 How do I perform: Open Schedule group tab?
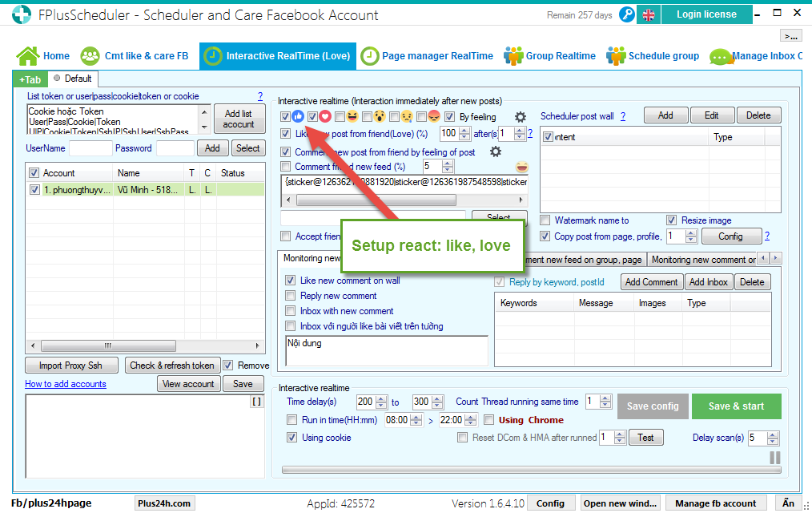653,56
